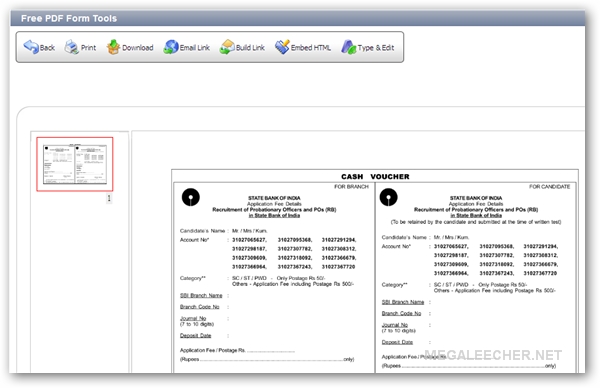Click the State Bank logo in candidate copy
Viewport: 600px width, 388px height.
388,197
